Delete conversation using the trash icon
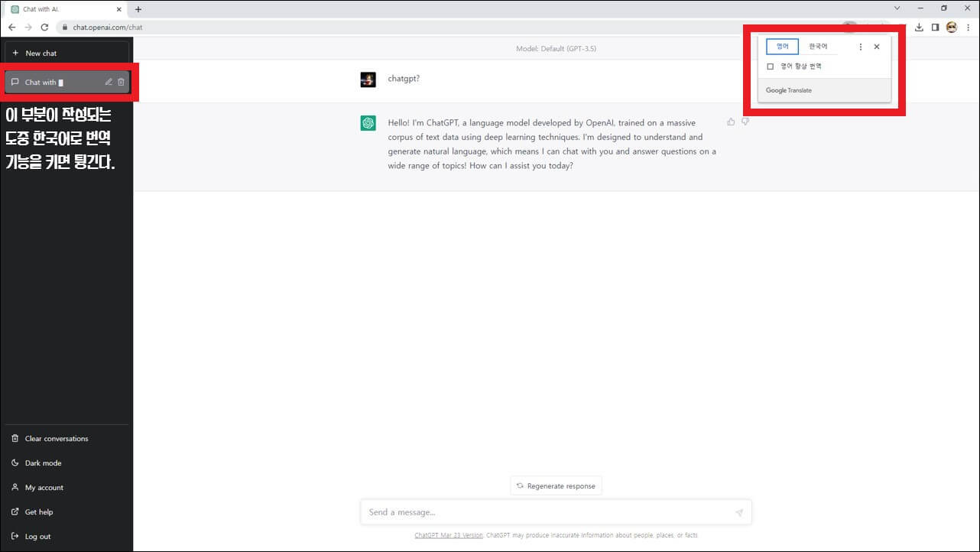The height and width of the screenshot is (552, 980). (x=121, y=82)
